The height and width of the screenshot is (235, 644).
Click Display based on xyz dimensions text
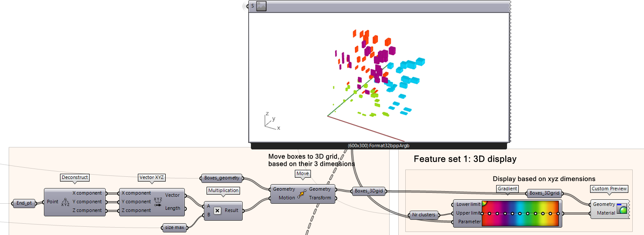pos(544,179)
